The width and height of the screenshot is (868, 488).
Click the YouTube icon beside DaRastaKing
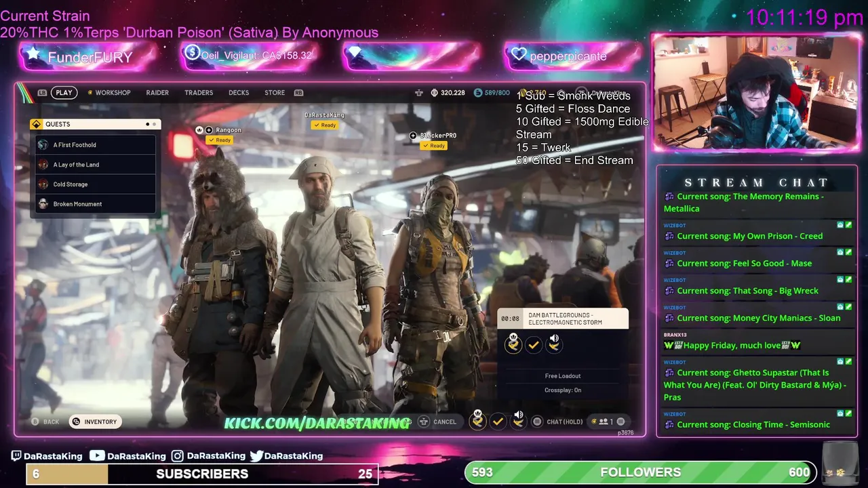tap(98, 456)
